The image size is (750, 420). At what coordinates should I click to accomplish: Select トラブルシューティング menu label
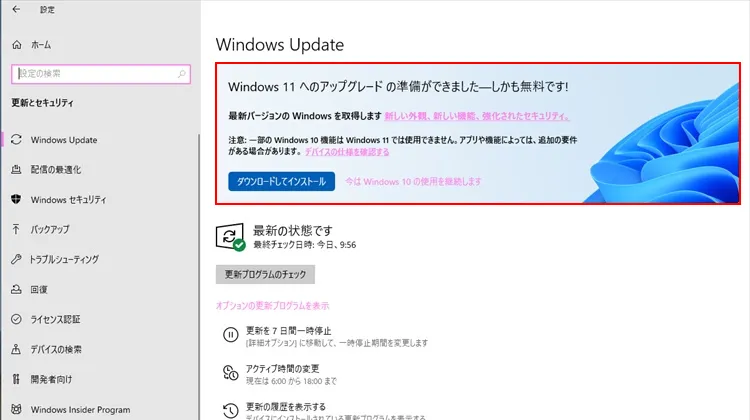pyautogui.click(x=64, y=259)
